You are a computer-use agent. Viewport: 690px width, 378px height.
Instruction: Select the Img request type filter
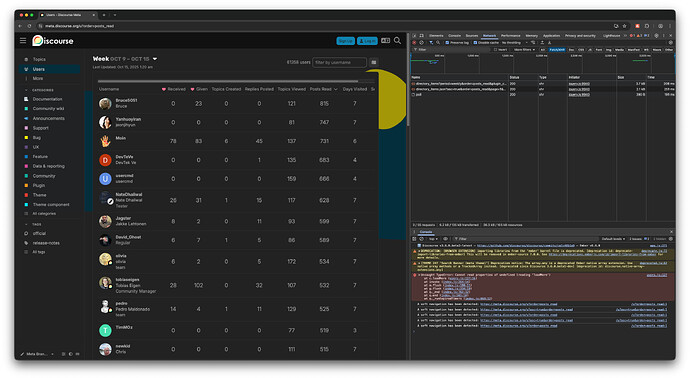point(609,50)
